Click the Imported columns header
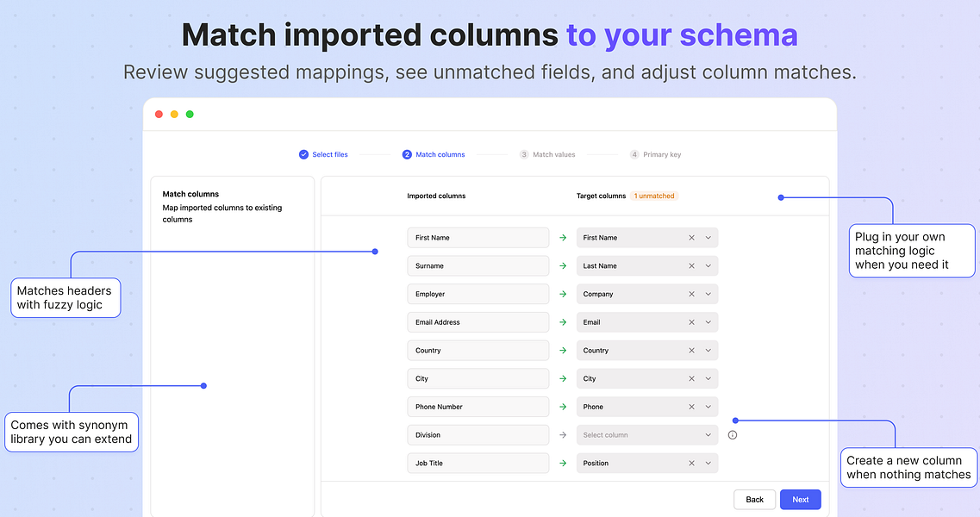This screenshot has width=980, height=517. tap(436, 196)
